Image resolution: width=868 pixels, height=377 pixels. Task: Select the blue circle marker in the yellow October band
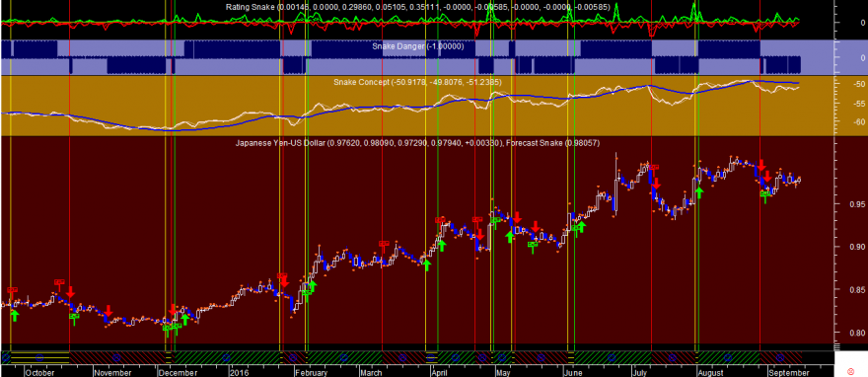pyautogui.click(x=39, y=357)
